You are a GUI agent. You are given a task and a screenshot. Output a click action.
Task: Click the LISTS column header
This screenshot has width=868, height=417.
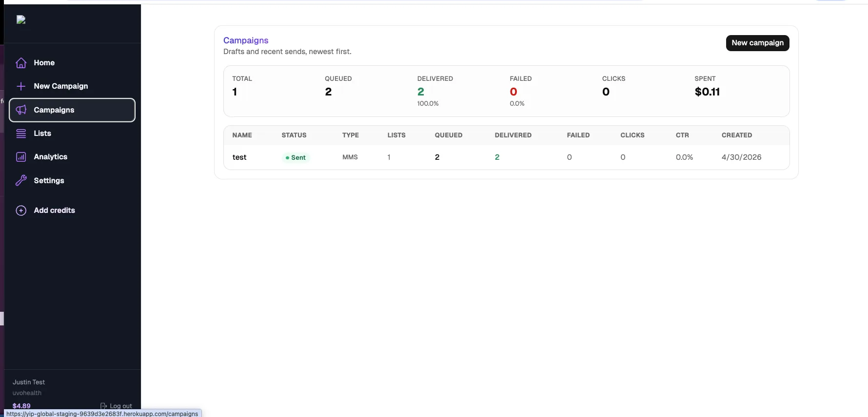click(396, 135)
